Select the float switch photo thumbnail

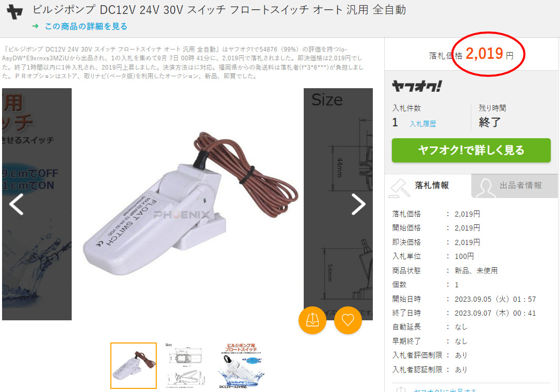134,366
